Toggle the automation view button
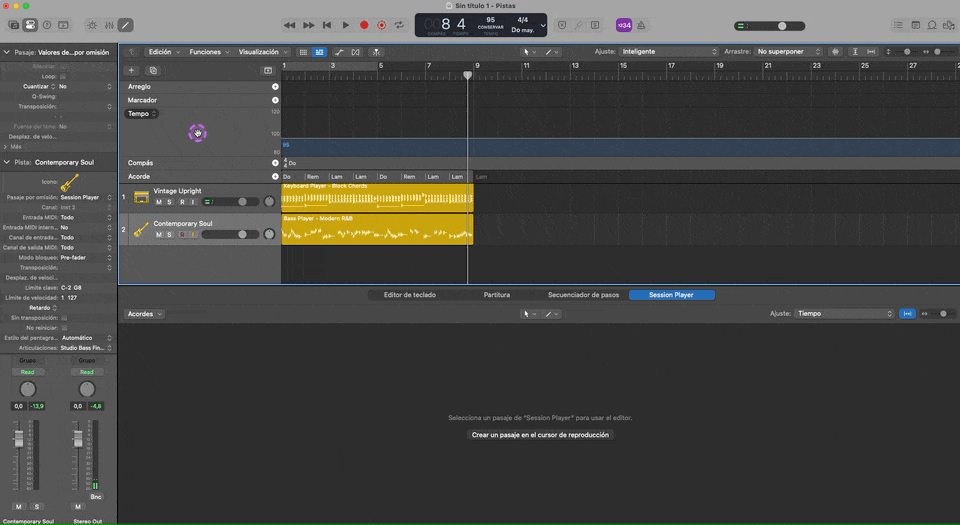 pyautogui.click(x=339, y=52)
